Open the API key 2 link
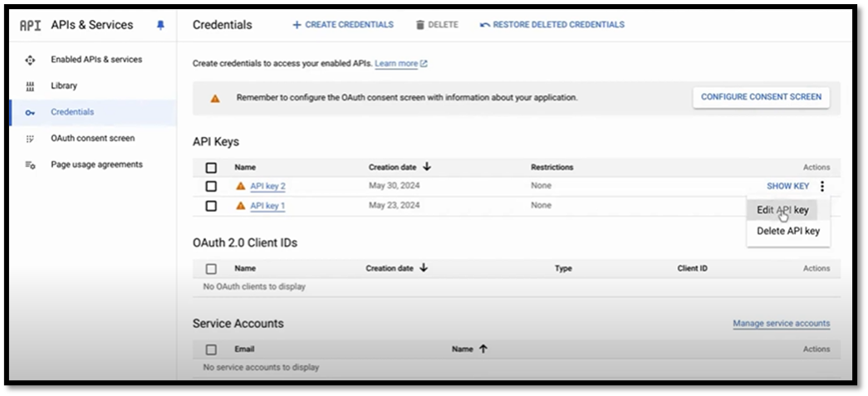Screen dimensions: 868x396 click(267, 187)
